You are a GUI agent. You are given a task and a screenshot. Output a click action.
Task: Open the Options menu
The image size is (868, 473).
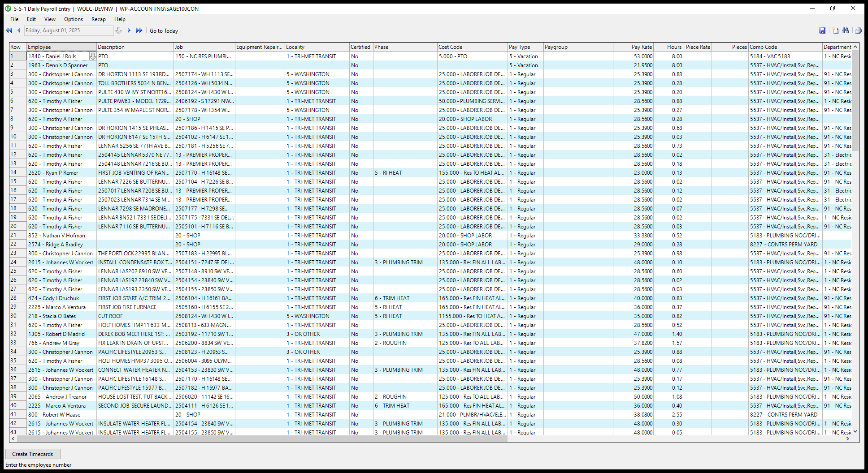[74, 19]
